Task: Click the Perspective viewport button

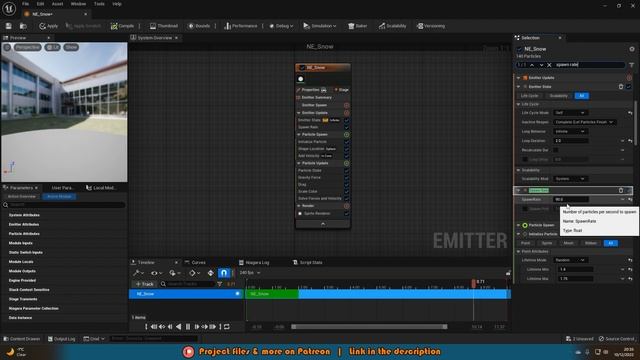Action: (28, 47)
